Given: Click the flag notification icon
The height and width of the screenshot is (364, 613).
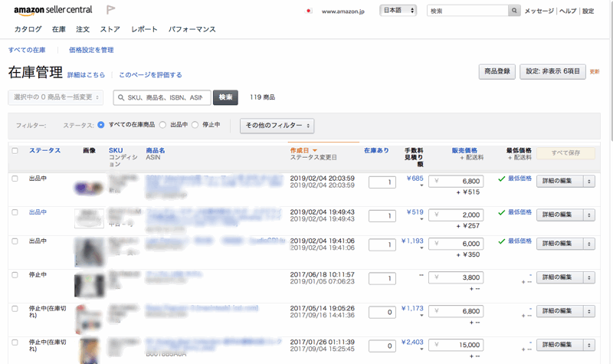Looking at the screenshot, I should [x=110, y=10].
